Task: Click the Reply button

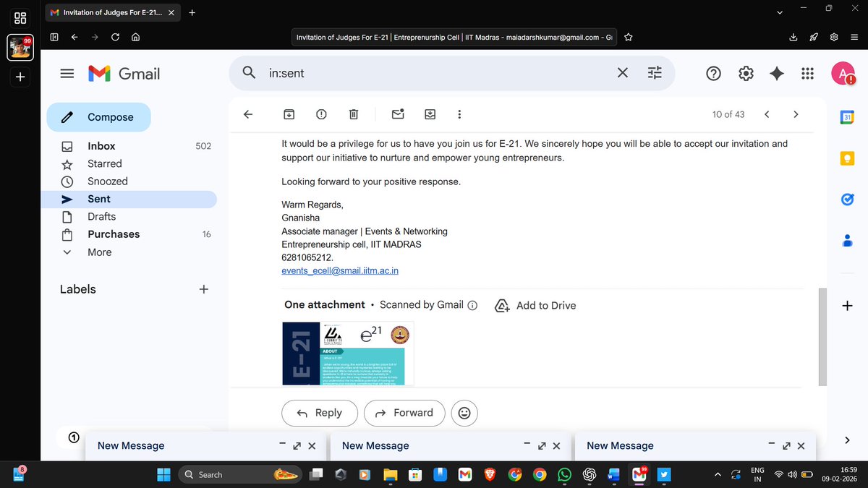Action: click(x=320, y=413)
